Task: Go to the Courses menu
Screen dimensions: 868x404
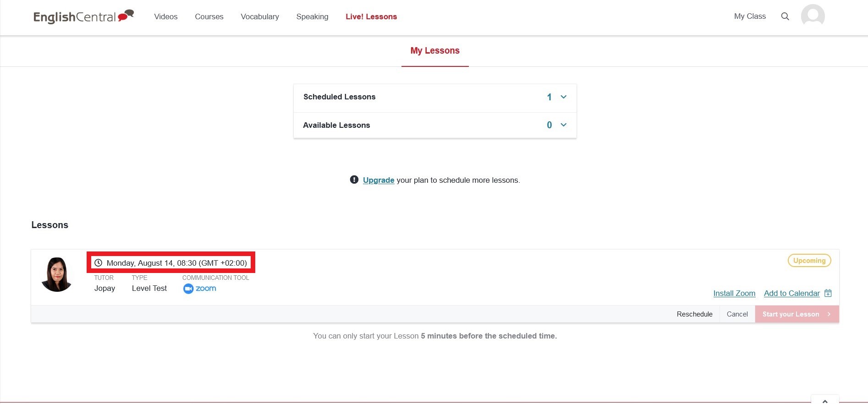Action: coord(209,16)
